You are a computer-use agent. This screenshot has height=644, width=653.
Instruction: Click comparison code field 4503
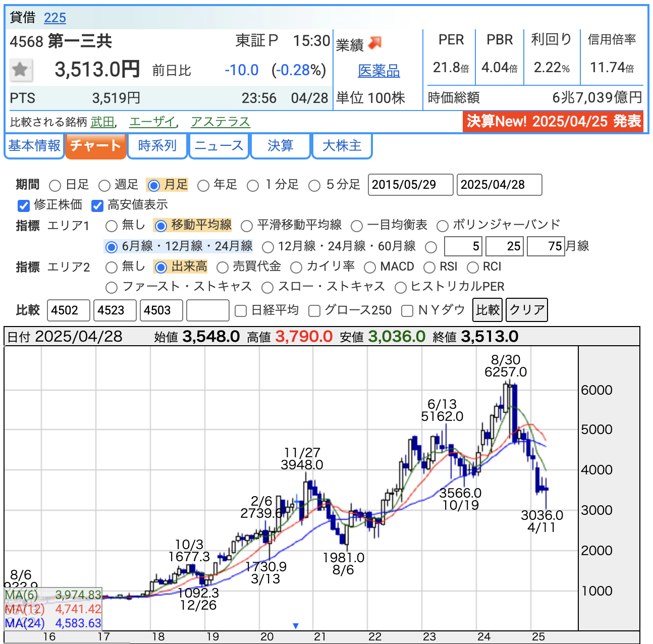(x=161, y=310)
